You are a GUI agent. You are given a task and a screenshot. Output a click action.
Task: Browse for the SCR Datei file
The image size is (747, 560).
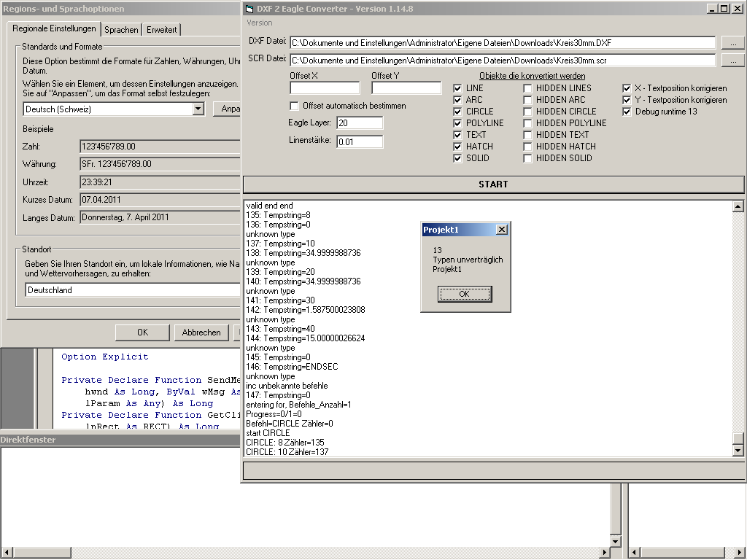point(733,61)
